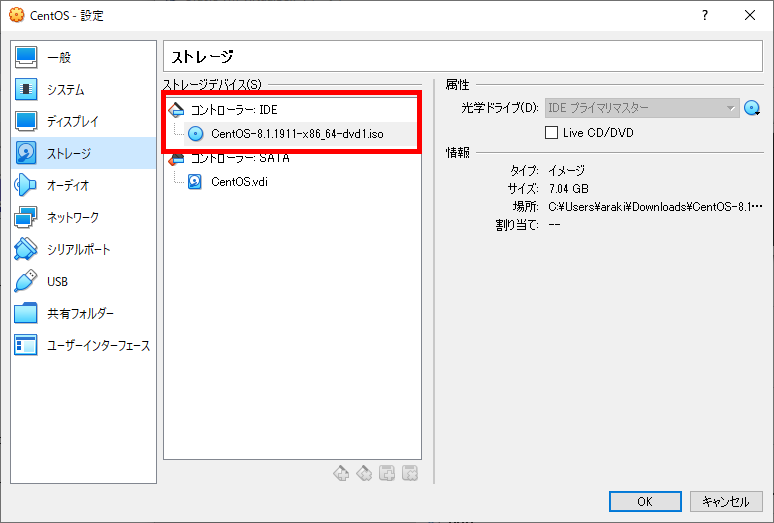This screenshot has width=774, height=523.
Task: Click the C:¥Users¥araki¥Downloads location path
Action: coord(656,207)
